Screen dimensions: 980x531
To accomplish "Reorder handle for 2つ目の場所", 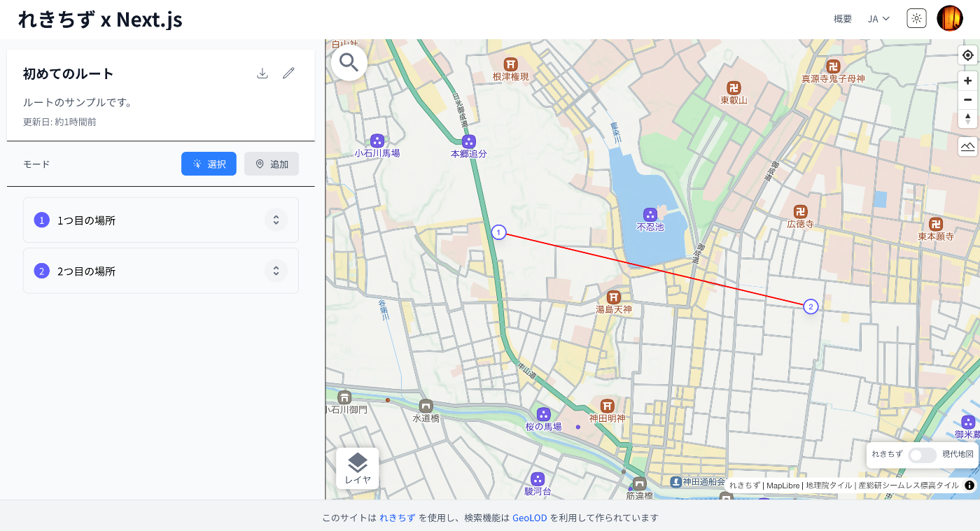I will point(276,271).
